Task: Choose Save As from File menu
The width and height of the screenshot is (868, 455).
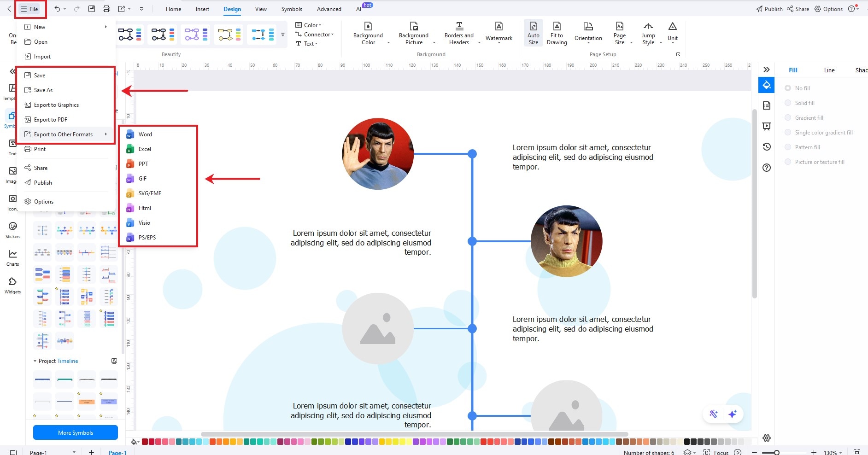Action: (66, 90)
